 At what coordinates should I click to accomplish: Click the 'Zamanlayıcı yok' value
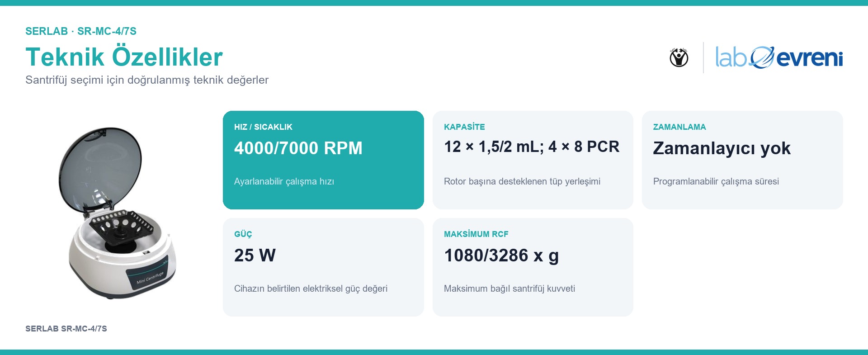click(722, 148)
